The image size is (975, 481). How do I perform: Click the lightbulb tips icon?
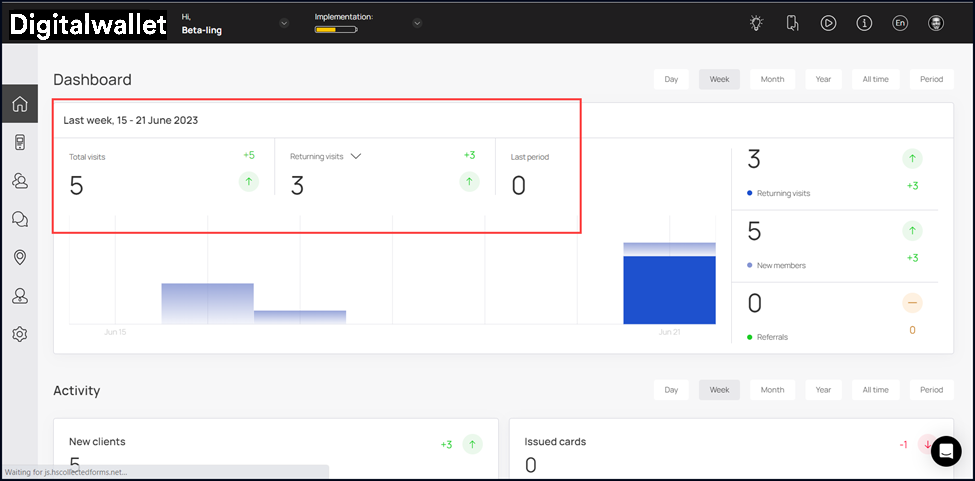tap(757, 23)
